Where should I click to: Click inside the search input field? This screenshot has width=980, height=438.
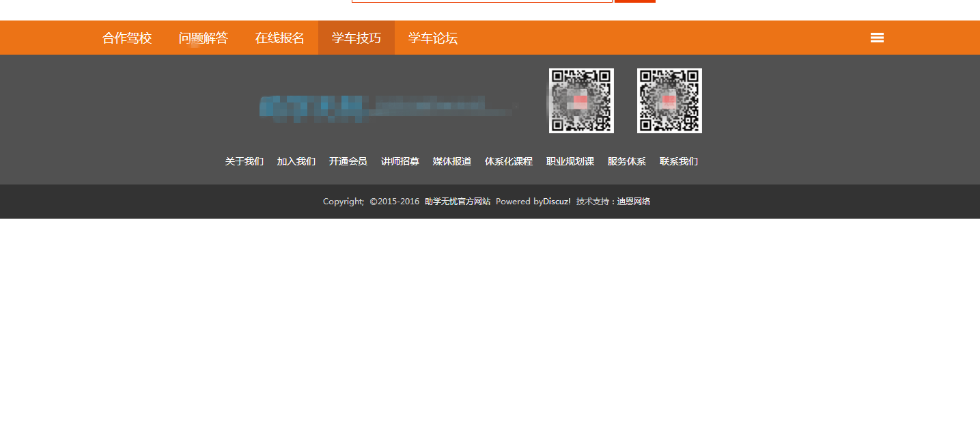(x=481, y=0)
